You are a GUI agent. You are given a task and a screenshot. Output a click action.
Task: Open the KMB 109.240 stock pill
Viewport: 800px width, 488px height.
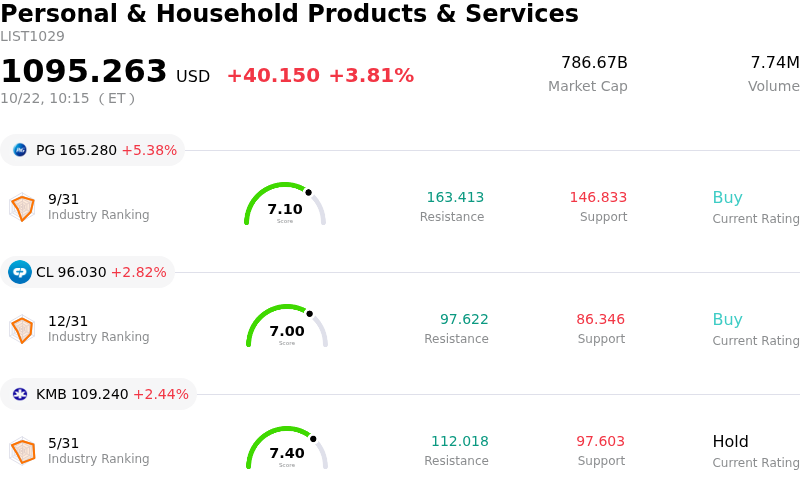(x=98, y=394)
